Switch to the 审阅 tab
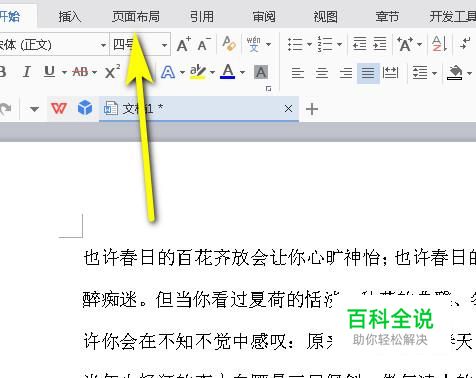 click(264, 16)
